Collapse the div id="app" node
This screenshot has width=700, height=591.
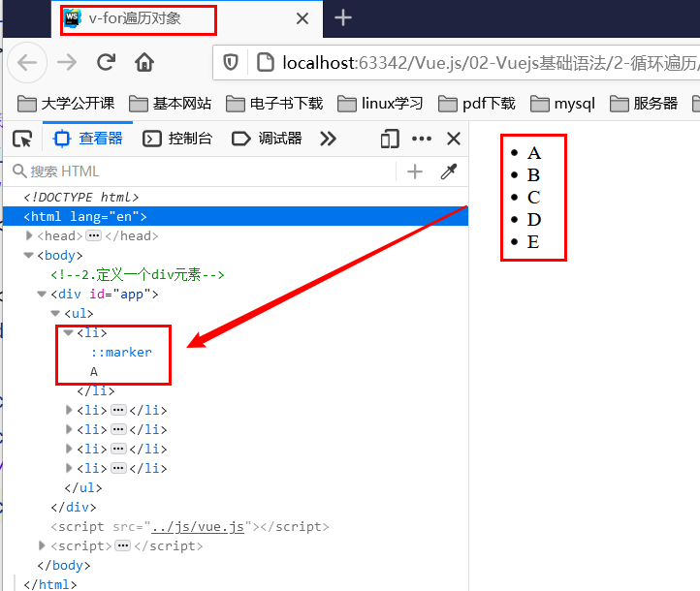[x=42, y=294]
